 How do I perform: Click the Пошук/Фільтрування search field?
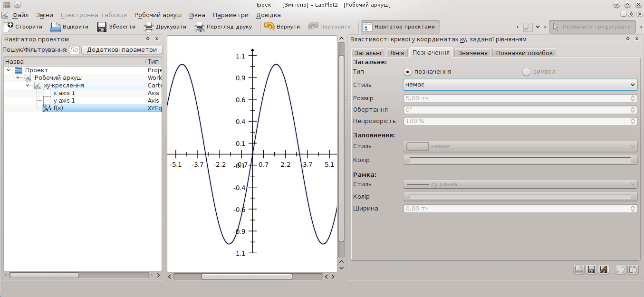click(74, 49)
